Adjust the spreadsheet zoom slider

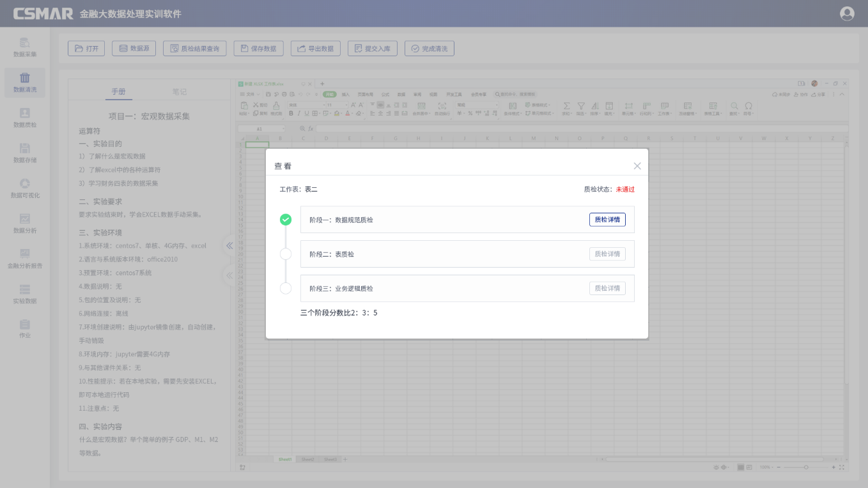(806, 468)
